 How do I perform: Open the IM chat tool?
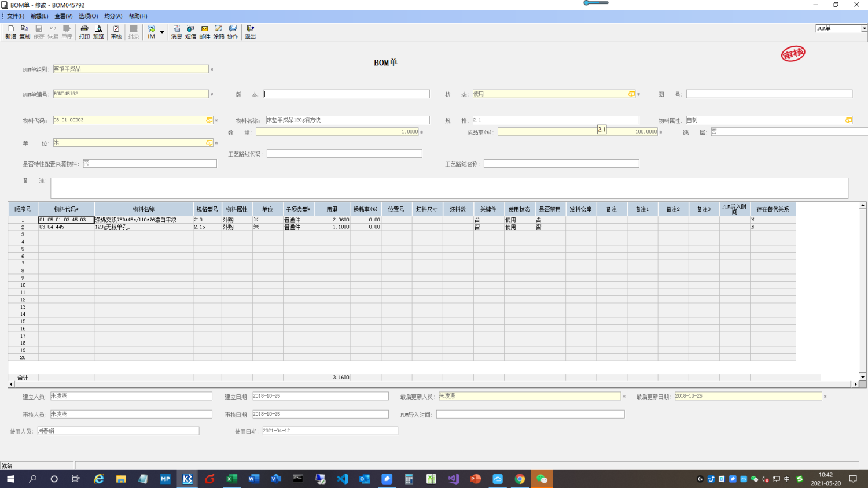(151, 32)
